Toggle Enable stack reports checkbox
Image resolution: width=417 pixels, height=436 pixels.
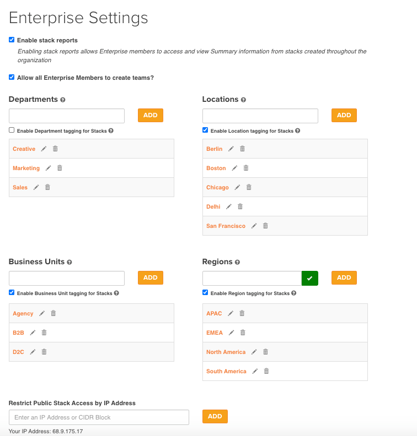click(12, 40)
